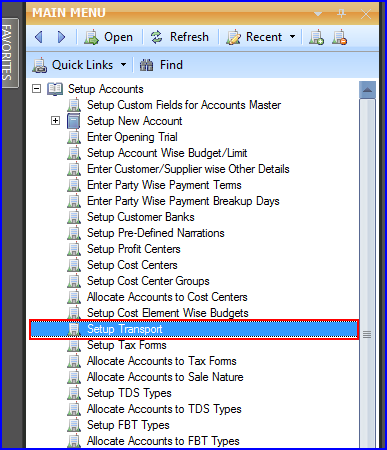Click the Find binoculars button
The height and width of the screenshot is (450, 387).
tap(161, 65)
